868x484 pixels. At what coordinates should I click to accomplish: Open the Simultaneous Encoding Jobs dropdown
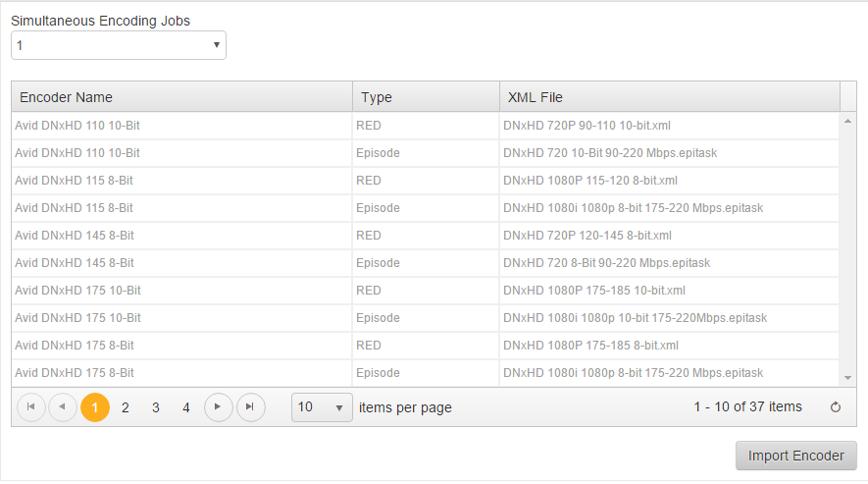[x=119, y=45]
